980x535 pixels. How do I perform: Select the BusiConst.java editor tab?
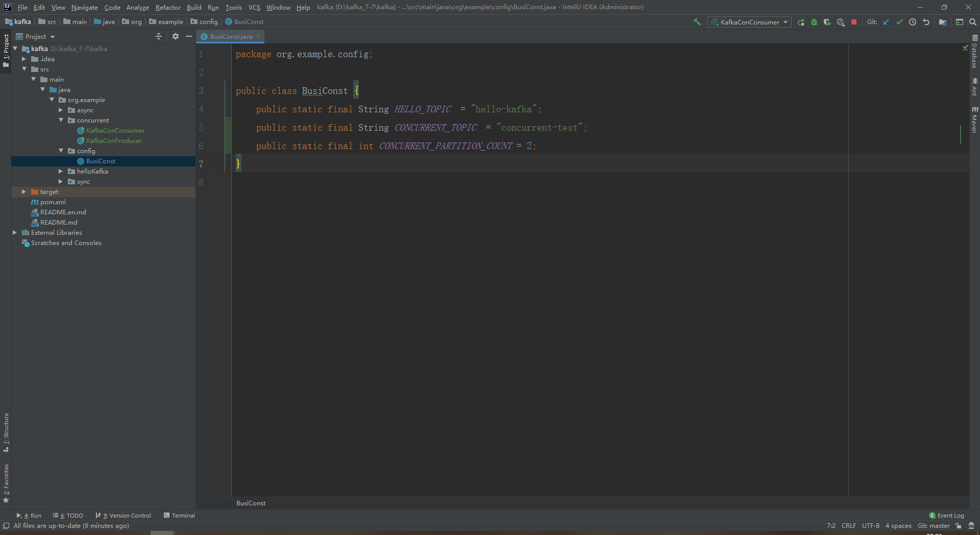pos(231,36)
